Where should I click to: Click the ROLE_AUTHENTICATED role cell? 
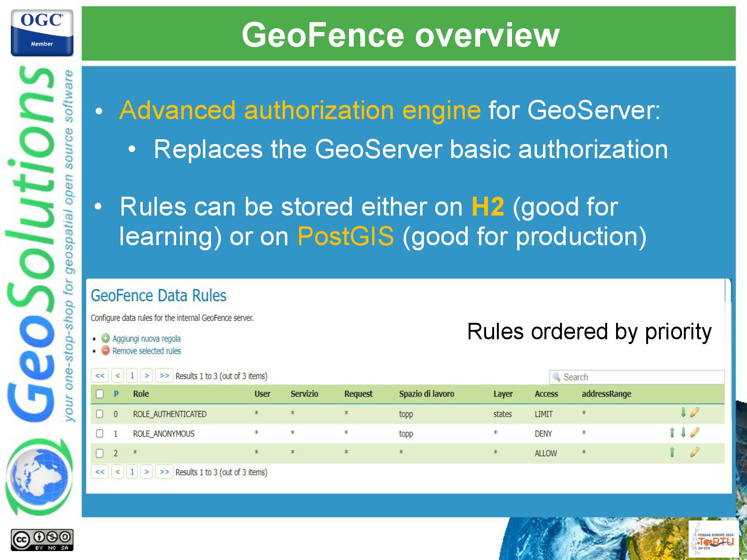pyautogui.click(x=170, y=414)
